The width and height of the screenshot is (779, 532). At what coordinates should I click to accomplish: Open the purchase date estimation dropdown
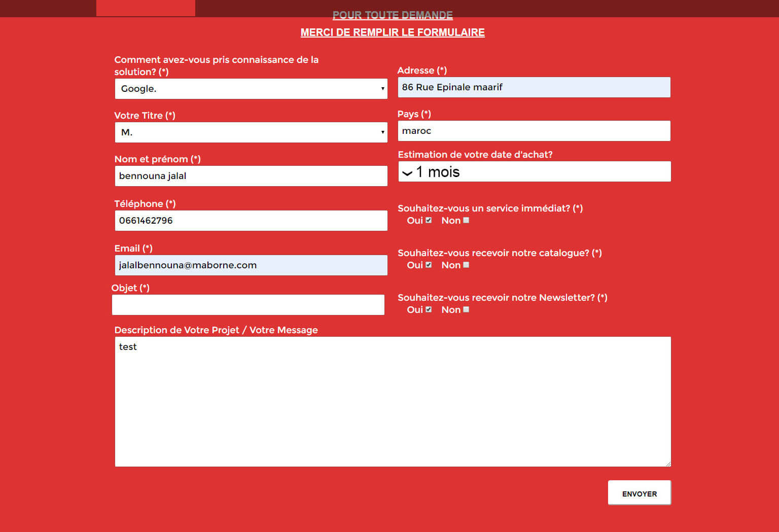click(x=534, y=172)
